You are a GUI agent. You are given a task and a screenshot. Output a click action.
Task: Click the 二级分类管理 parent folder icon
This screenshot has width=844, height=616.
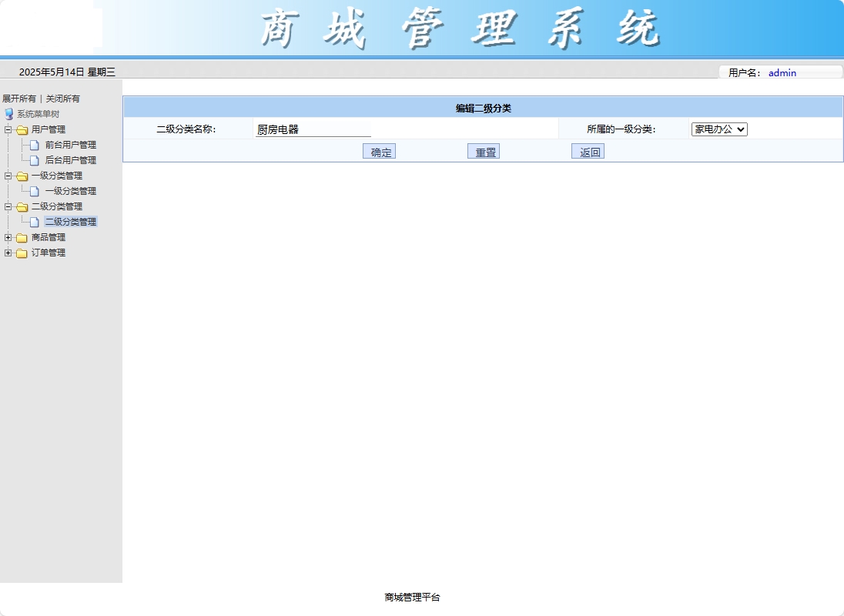click(x=21, y=206)
